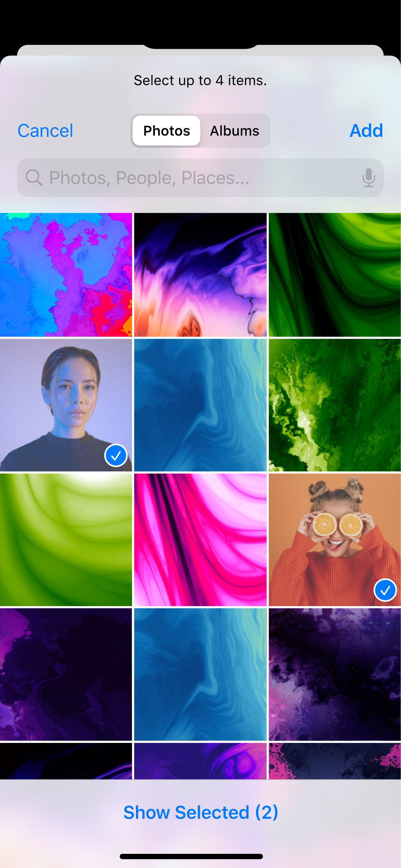
Task: Tap Add to confirm selected photos
Action: 366,130
